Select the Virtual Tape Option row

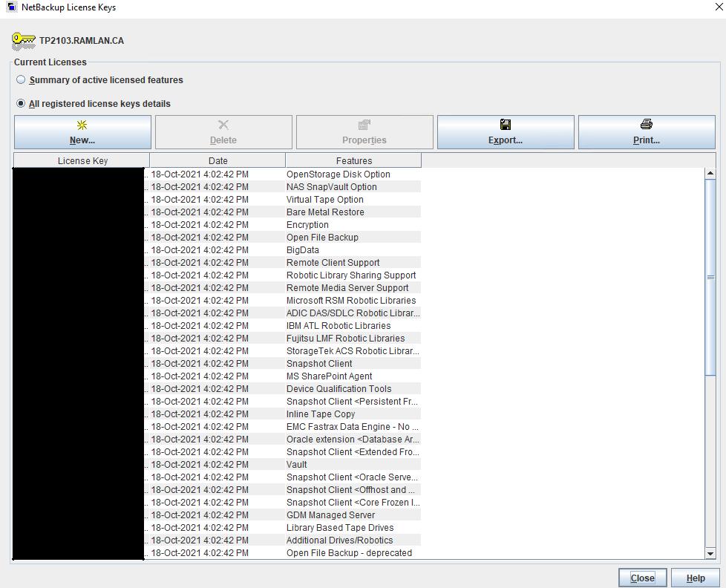point(218,200)
